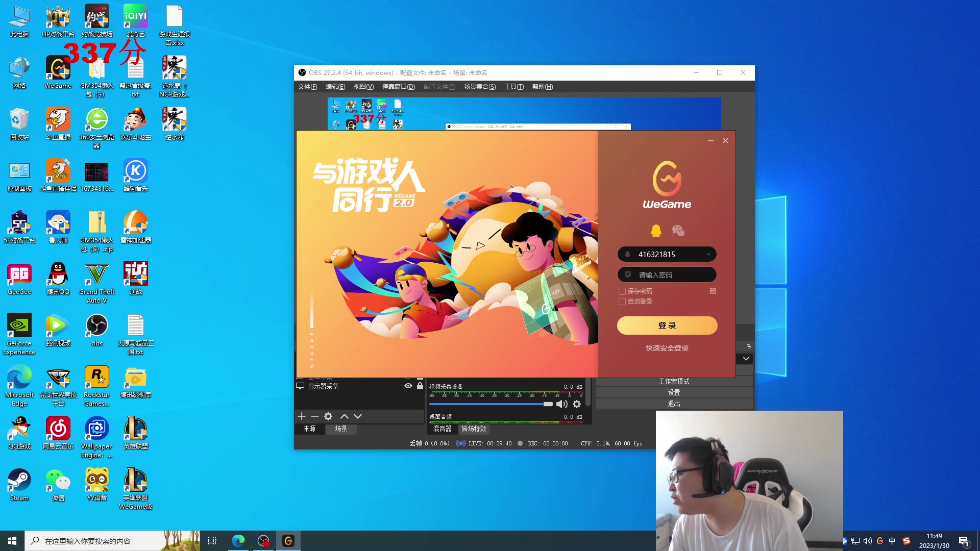Add a new source in OBS
Screen dimensions: 980x551
pos(302,416)
